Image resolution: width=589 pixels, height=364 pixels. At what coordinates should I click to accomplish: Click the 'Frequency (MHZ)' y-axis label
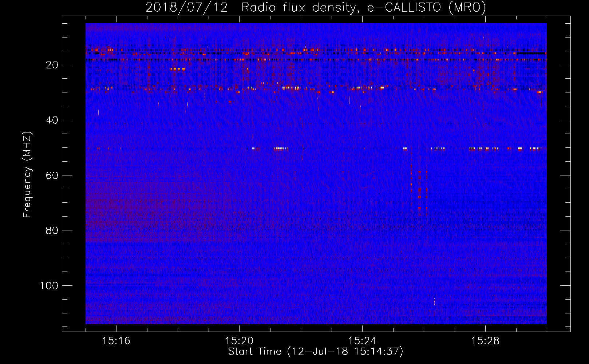coord(27,175)
